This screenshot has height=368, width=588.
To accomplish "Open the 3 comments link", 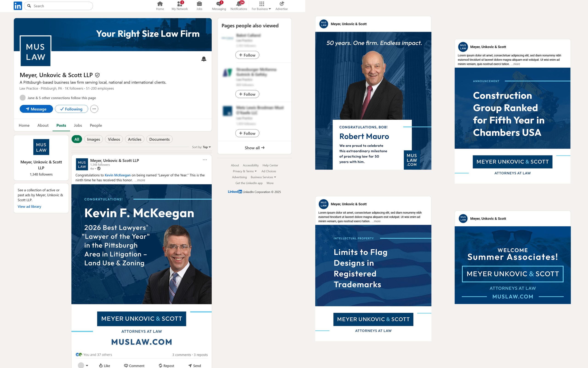I will pos(182,355).
